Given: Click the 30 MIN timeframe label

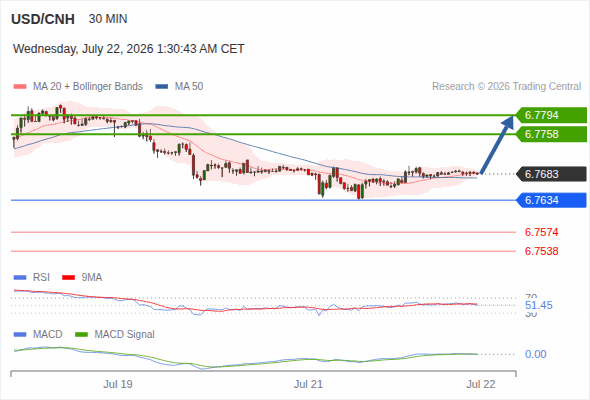Looking at the screenshot, I should [x=108, y=19].
